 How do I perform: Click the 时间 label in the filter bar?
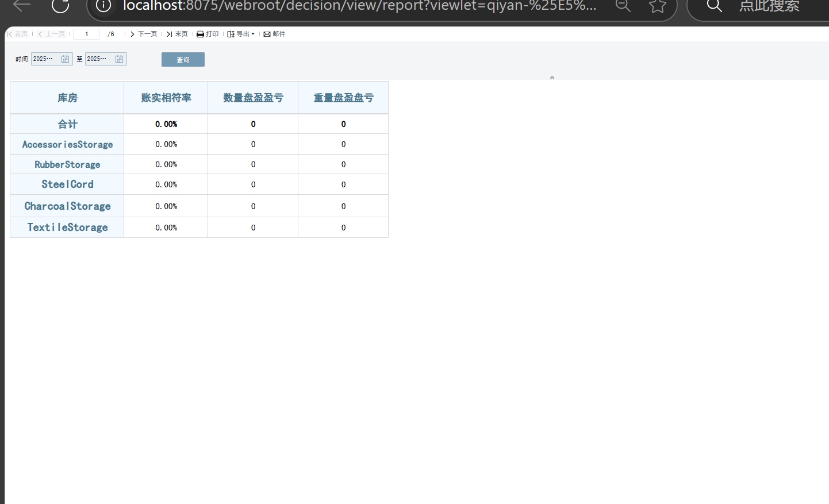tap(22, 59)
